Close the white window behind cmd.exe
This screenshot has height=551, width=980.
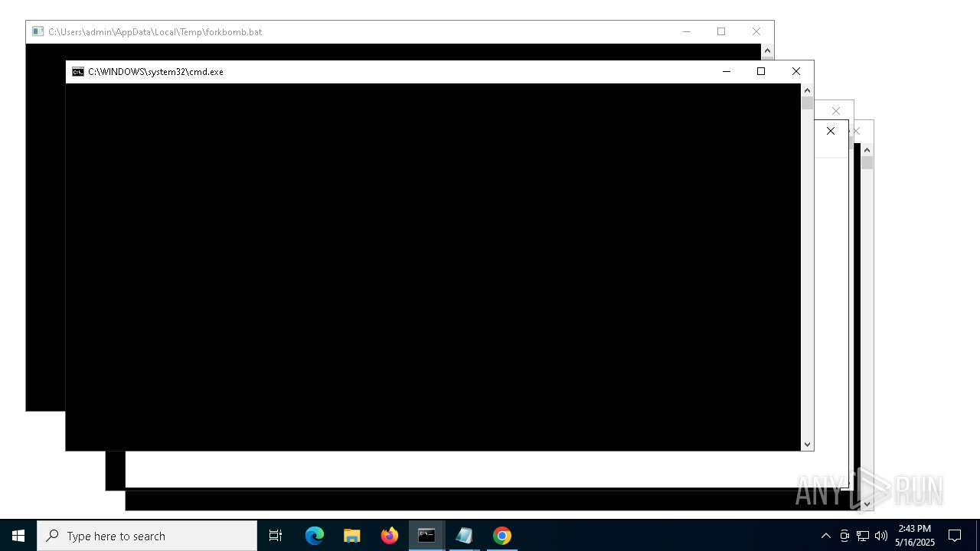coord(831,131)
